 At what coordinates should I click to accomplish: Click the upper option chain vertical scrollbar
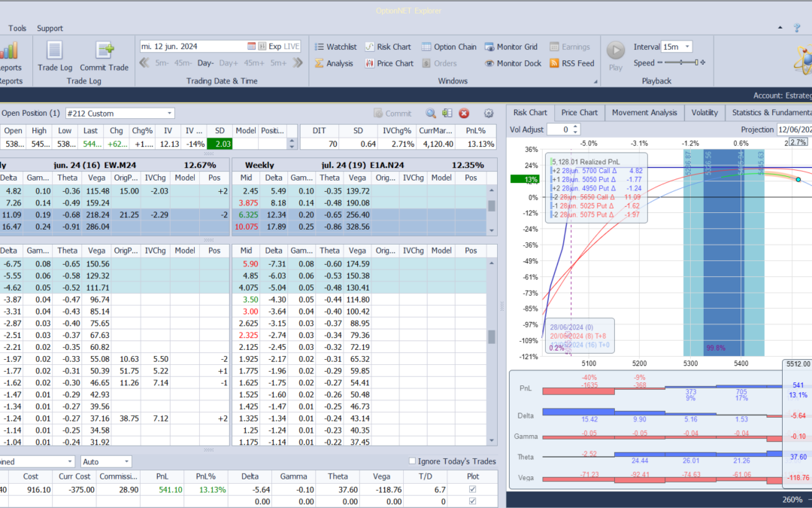492,210
